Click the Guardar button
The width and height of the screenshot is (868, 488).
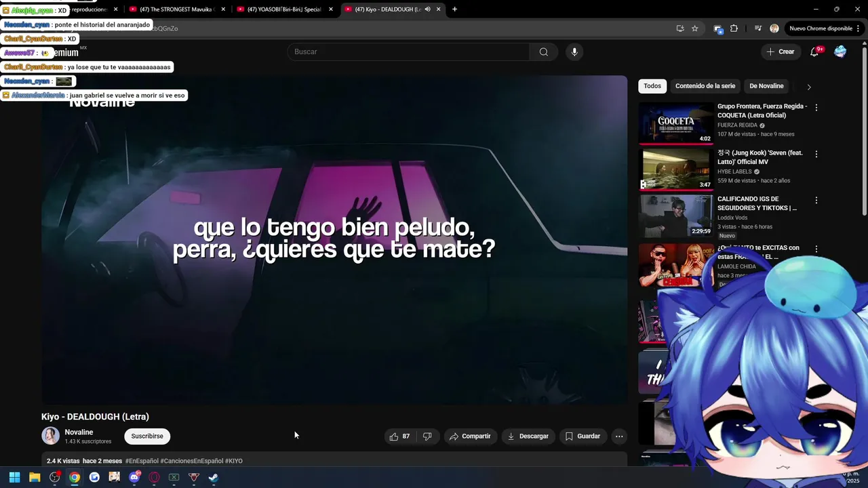[x=583, y=436]
